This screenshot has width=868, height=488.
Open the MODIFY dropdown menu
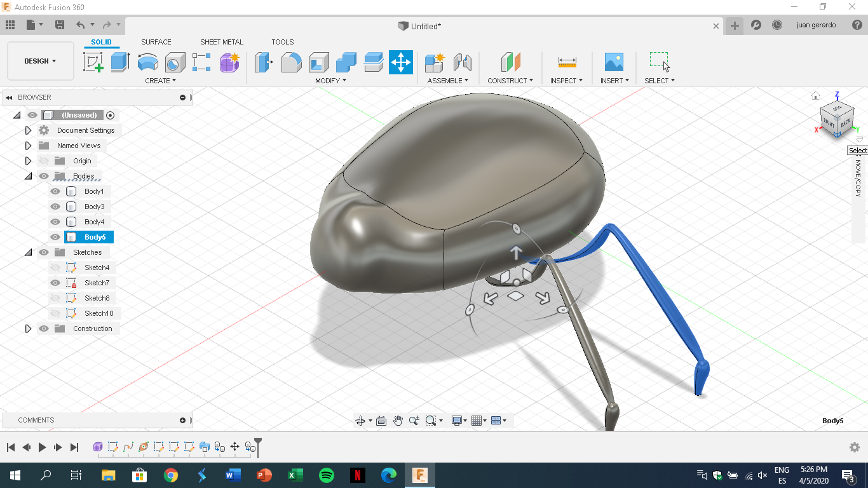(330, 80)
